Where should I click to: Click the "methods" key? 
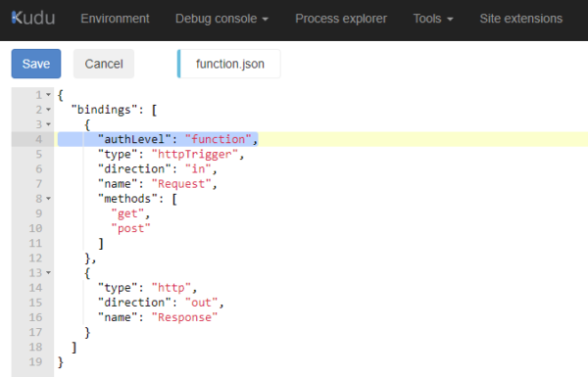(127, 199)
